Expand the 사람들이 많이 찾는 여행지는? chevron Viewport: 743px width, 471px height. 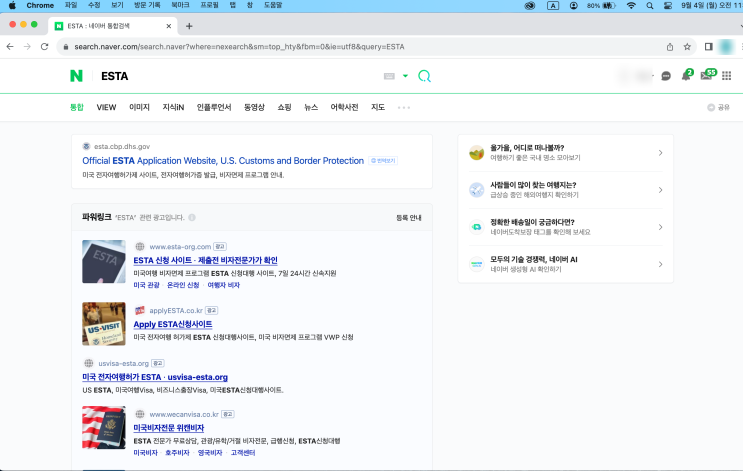point(660,190)
